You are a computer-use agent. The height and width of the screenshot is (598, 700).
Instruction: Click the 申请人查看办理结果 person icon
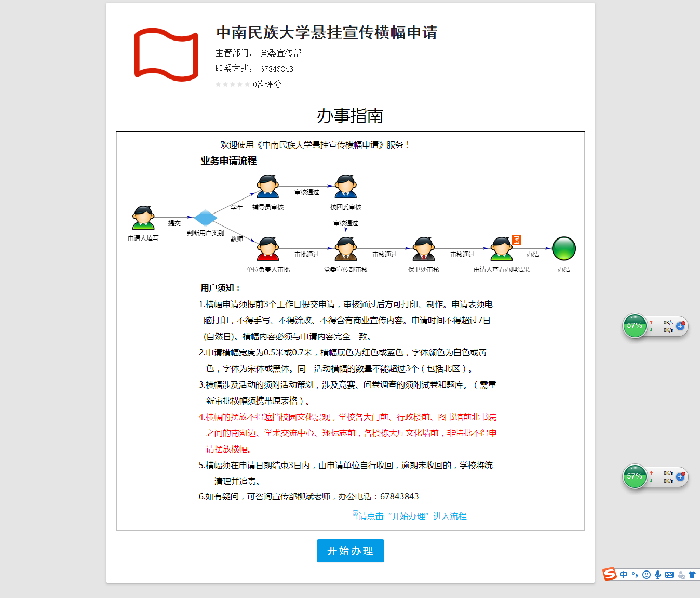(x=502, y=249)
